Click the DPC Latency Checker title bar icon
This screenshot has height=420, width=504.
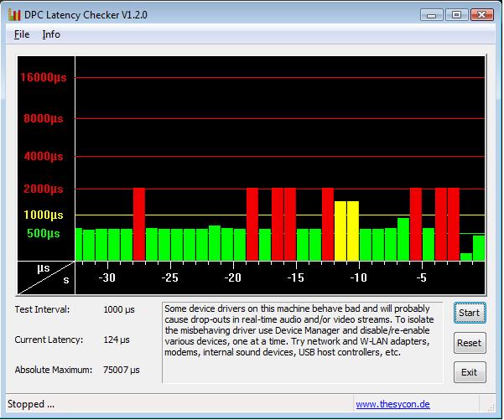point(14,15)
